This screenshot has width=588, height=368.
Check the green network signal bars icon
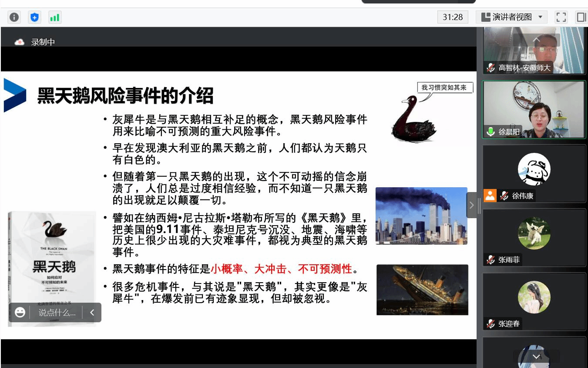point(54,17)
